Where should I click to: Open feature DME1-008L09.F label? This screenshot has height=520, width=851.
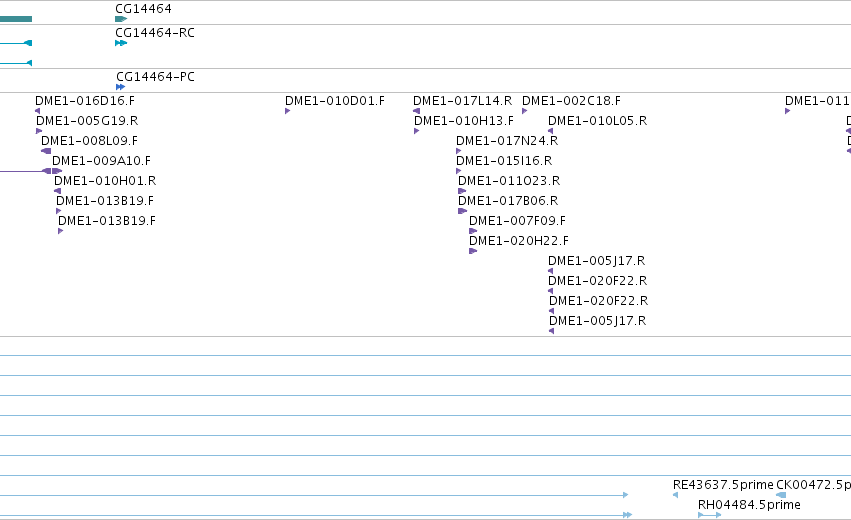pyautogui.click(x=90, y=141)
